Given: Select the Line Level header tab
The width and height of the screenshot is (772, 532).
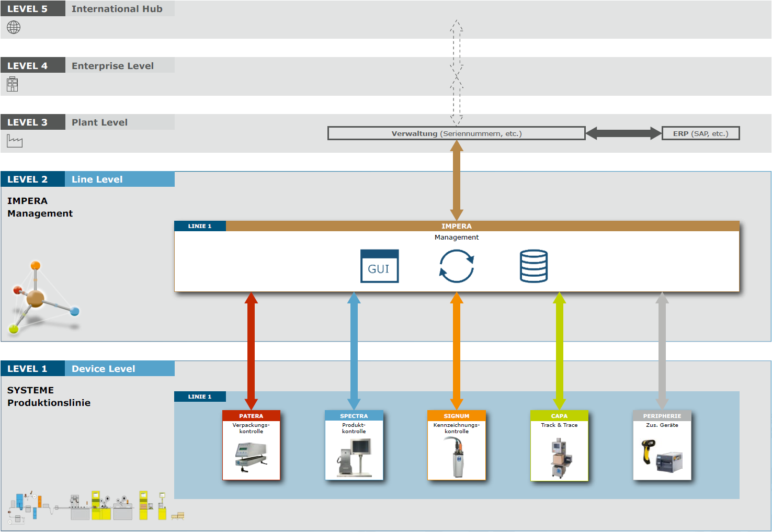Looking at the screenshot, I should tap(119, 179).
